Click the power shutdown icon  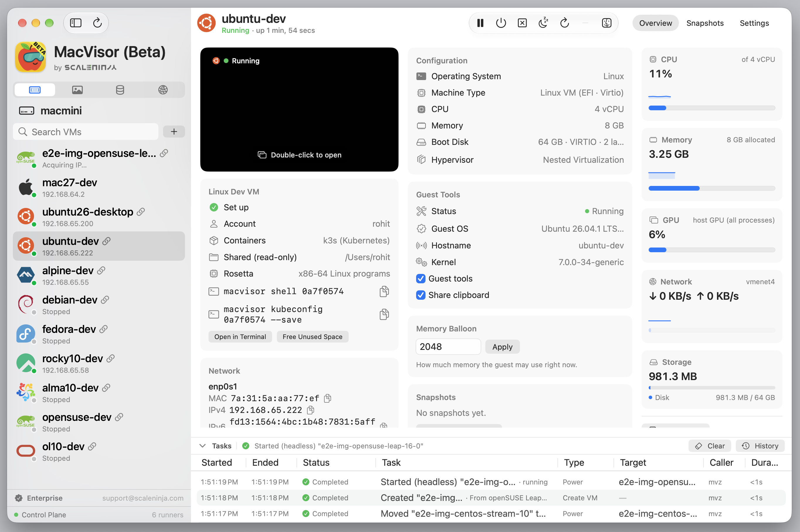point(501,23)
